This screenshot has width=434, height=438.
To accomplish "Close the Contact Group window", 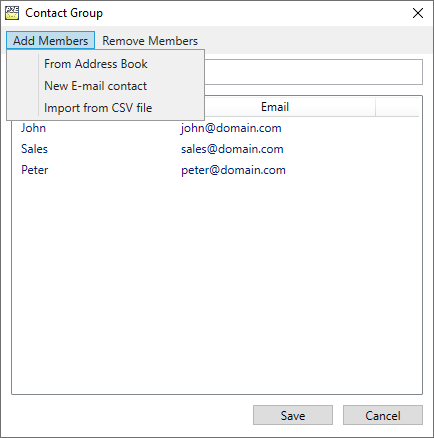I will (418, 13).
